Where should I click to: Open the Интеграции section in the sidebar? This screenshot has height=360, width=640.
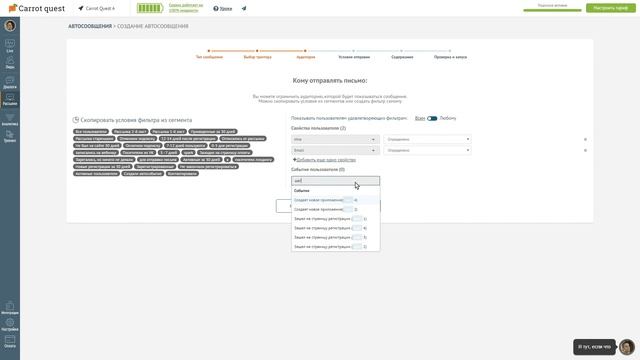pyautogui.click(x=10, y=309)
